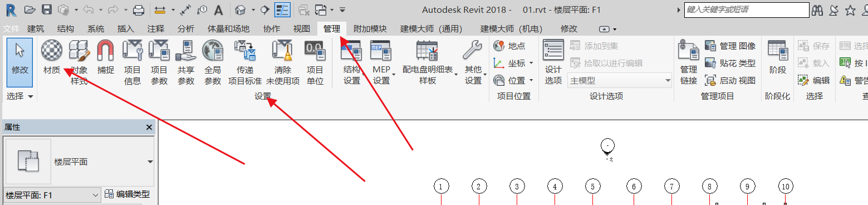868x205 pixels.
Task: Click the star Favorites icon in title bar
Action: [850, 10]
